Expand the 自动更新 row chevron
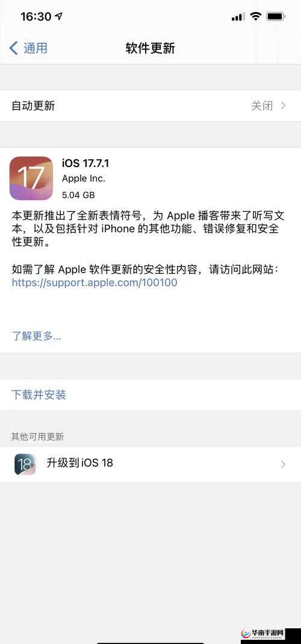The height and width of the screenshot is (644, 301). tap(284, 106)
